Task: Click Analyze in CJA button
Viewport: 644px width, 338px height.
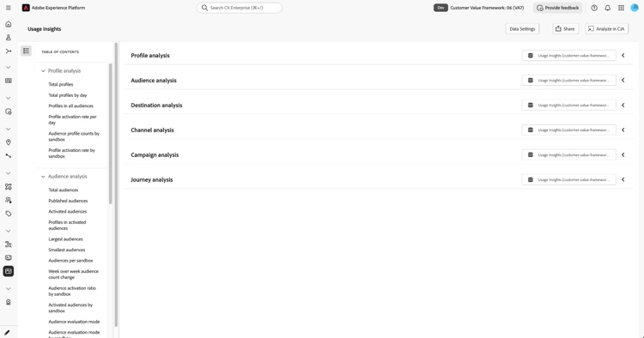Action: [x=606, y=28]
